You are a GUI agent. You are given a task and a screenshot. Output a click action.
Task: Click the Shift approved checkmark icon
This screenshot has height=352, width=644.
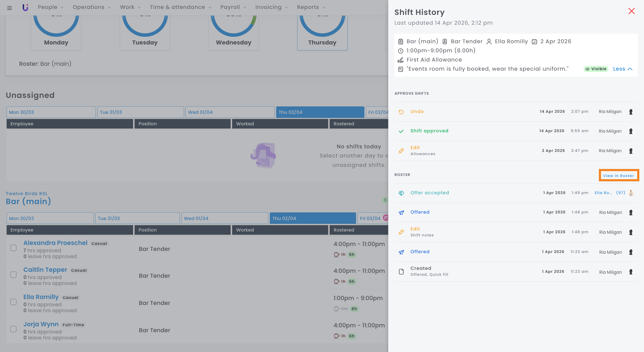click(401, 131)
